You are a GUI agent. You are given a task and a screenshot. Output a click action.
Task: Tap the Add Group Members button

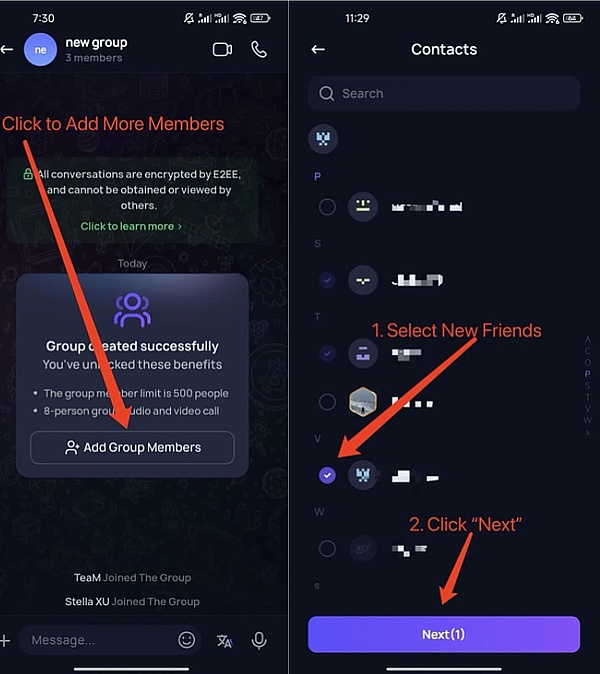coord(132,447)
